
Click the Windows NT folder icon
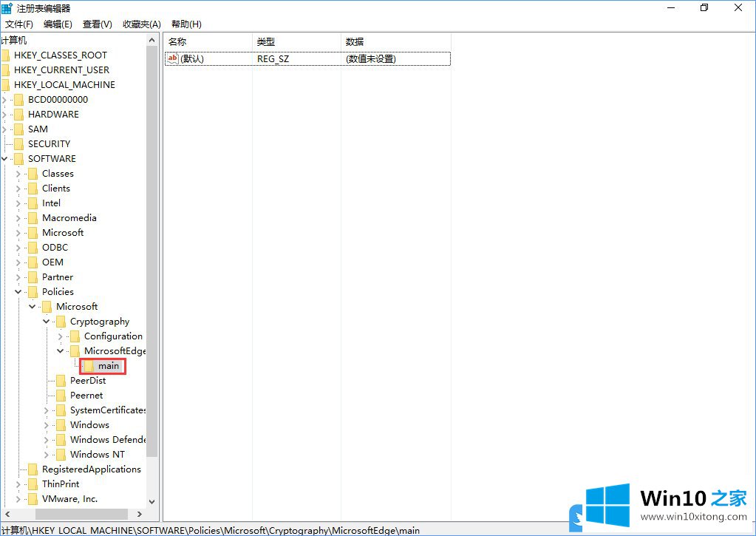click(x=61, y=455)
